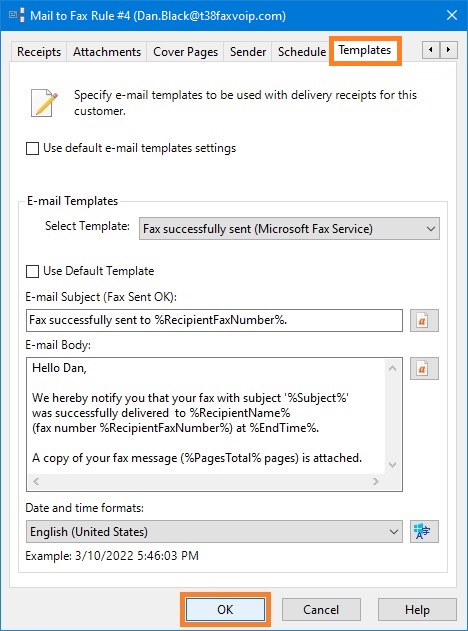This screenshot has width=468, height=631.
Task: Check the Use Default Template box
Action: tap(32, 271)
